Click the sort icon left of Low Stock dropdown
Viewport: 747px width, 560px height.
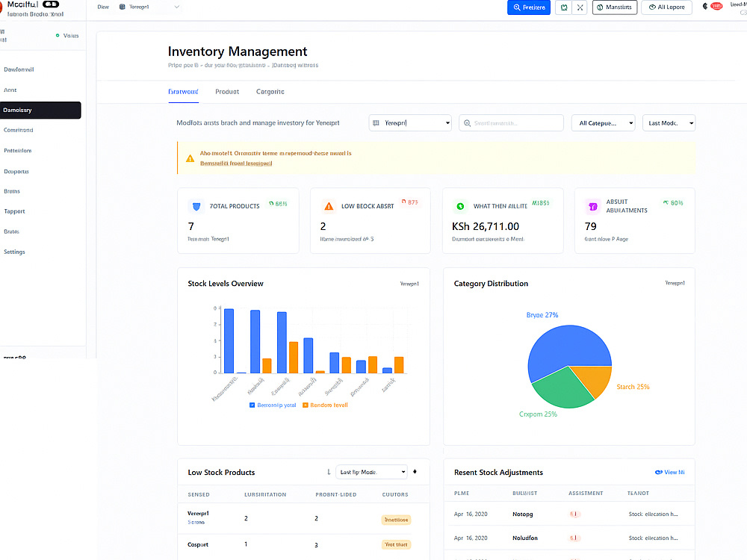(329, 472)
